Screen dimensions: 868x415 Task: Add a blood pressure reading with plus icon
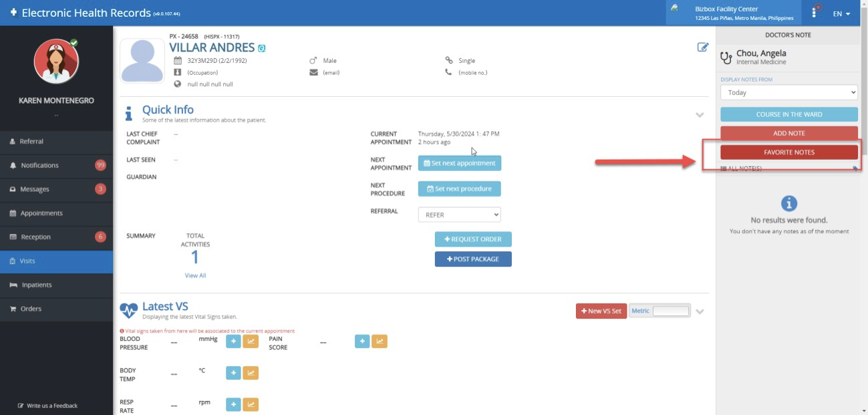[x=233, y=341]
